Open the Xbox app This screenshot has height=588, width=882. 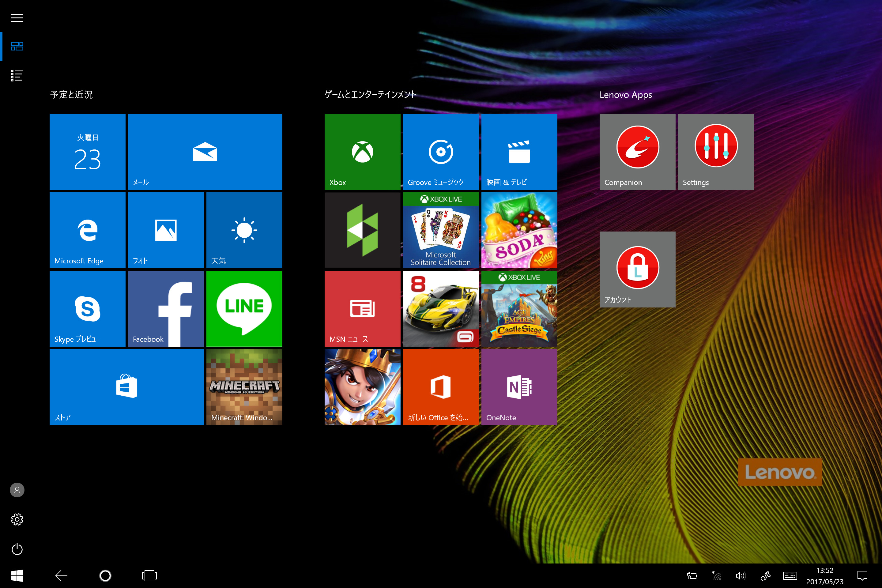pos(362,152)
